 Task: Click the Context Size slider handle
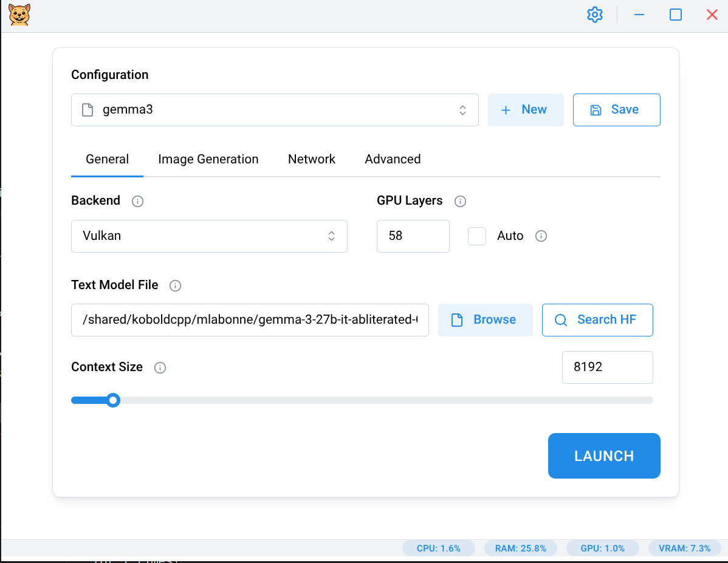coord(112,400)
